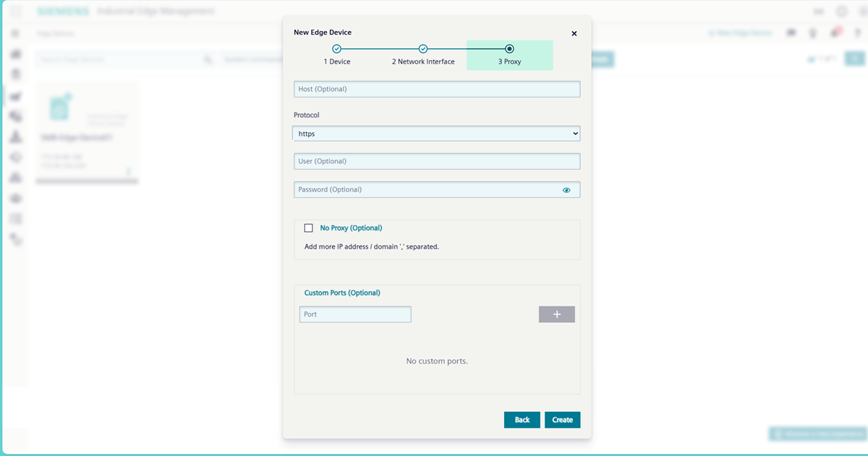Show password with the eye icon
The image size is (868, 456).
pyautogui.click(x=566, y=190)
